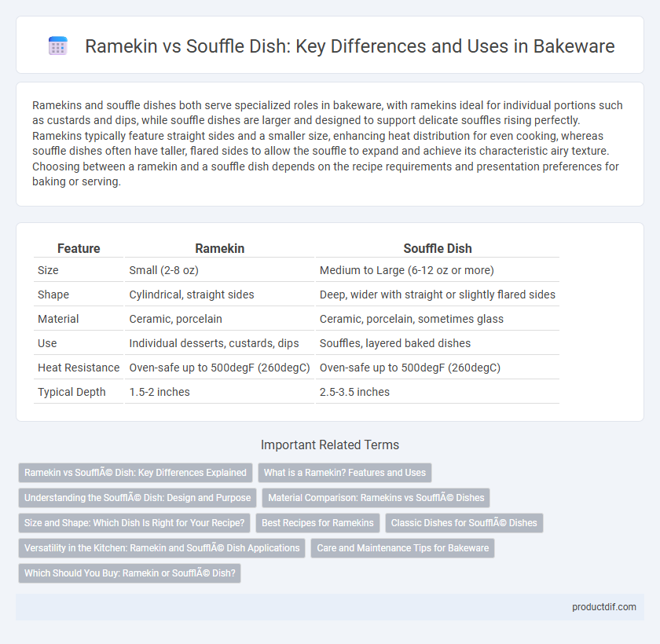Select the 'Souffle Dish' column header

pos(438,249)
